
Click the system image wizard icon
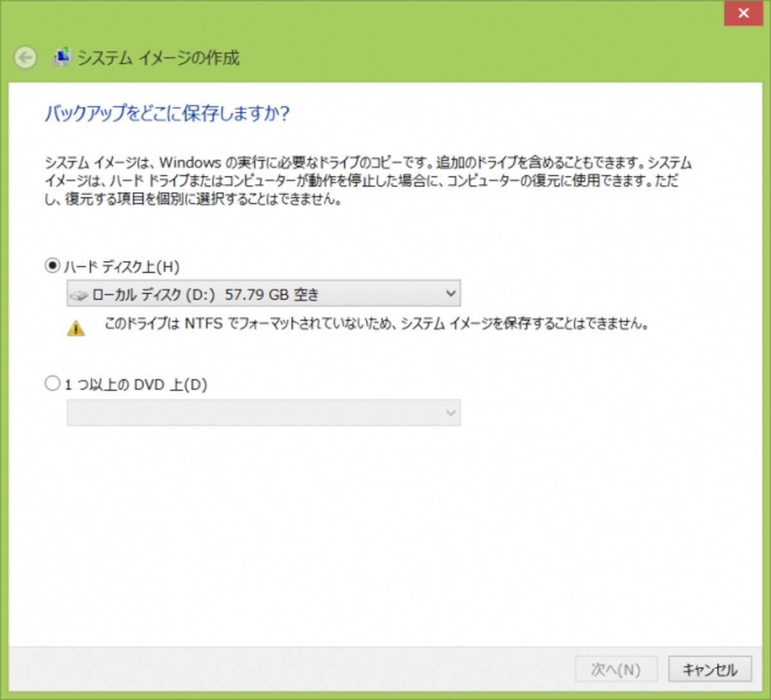point(61,58)
